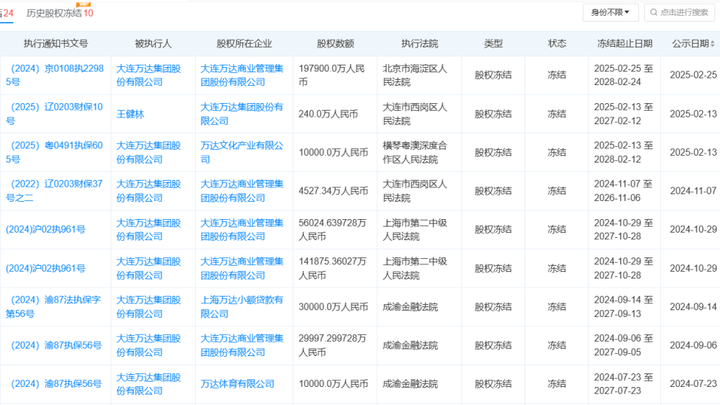Open 万达体育有限公司 company link

(237, 384)
